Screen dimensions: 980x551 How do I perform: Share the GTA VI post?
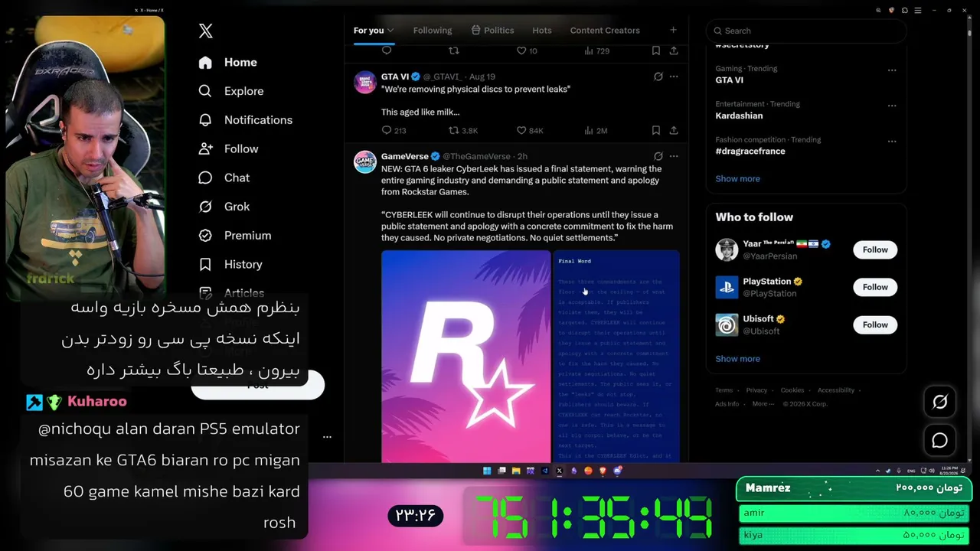tap(674, 131)
